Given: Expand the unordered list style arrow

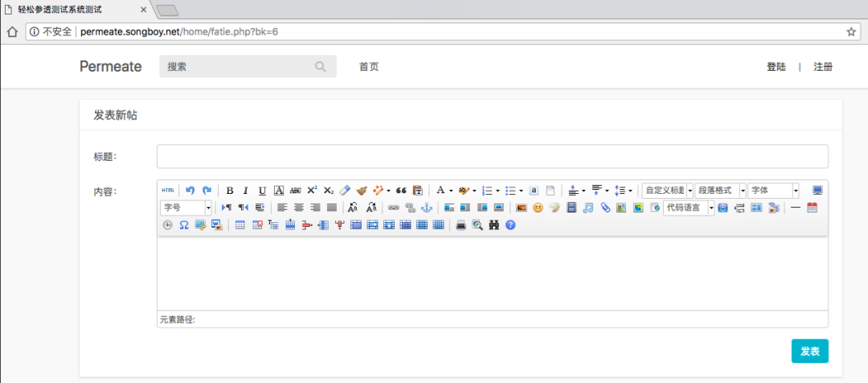Looking at the screenshot, I should (521, 191).
